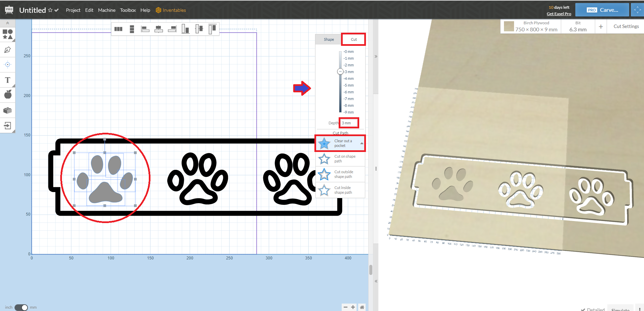Add a bit with the plus button
The height and width of the screenshot is (311, 644).
601,26
